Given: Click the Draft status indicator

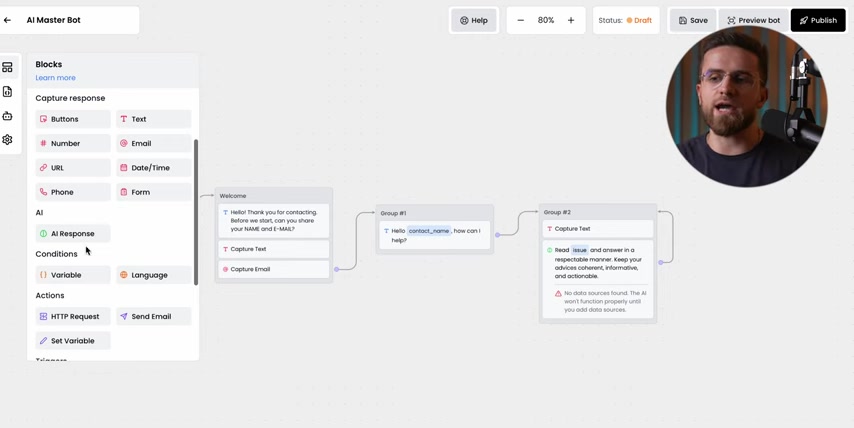Looking at the screenshot, I should 639,20.
